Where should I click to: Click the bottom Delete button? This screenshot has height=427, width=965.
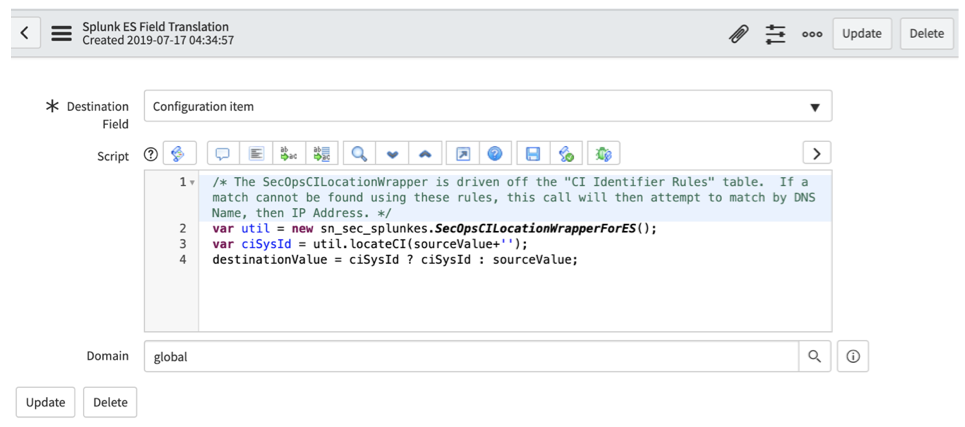[x=110, y=402]
